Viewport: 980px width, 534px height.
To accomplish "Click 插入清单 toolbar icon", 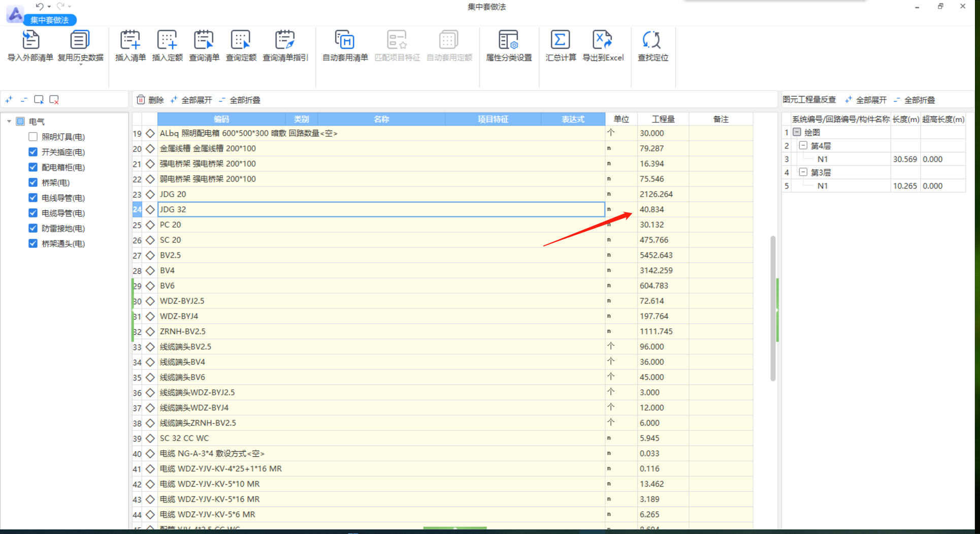I will (x=130, y=40).
